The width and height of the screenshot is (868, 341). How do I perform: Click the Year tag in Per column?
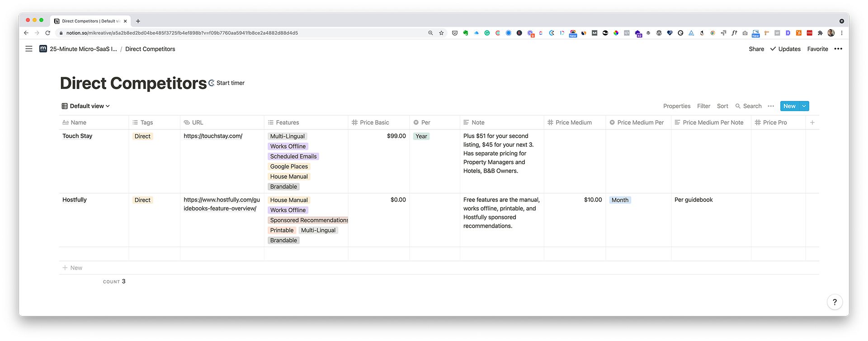point(421,136)
